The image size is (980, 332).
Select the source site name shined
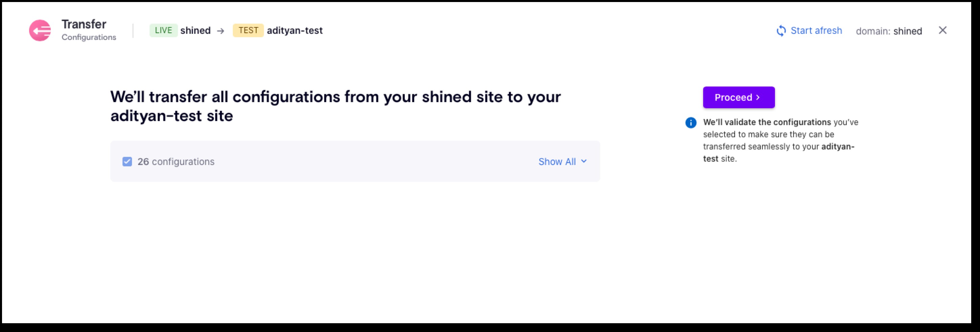195,30
